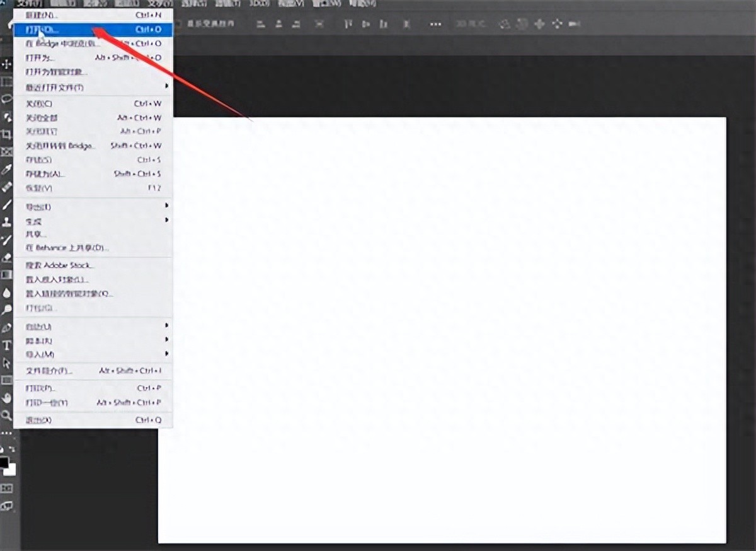Select the Horizontal Type tool
Screen dimensions: 756x551
tap(7, 345)
